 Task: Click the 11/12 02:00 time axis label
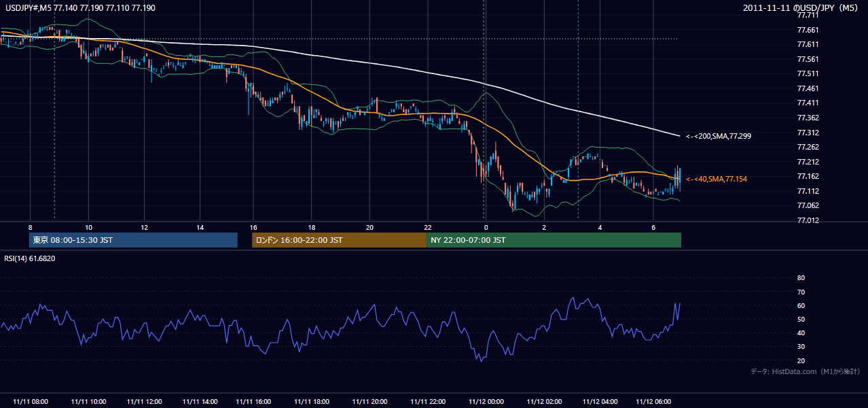click(x=545, y=402)
